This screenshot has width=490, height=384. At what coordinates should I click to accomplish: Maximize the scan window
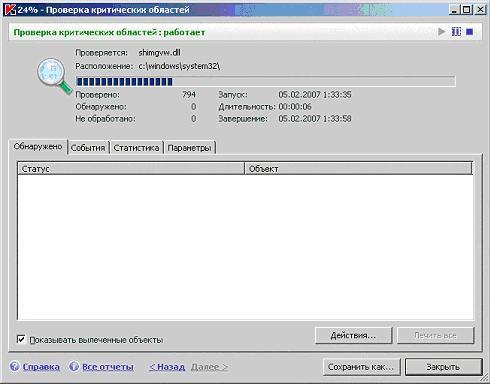(x=466, y=9)
